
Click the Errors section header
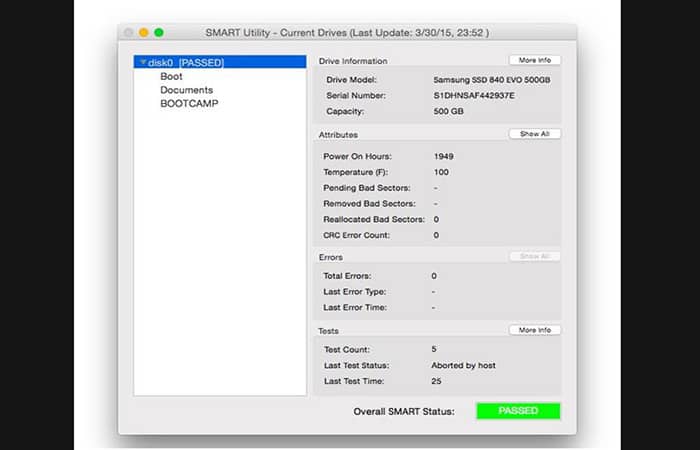point(331,257)
